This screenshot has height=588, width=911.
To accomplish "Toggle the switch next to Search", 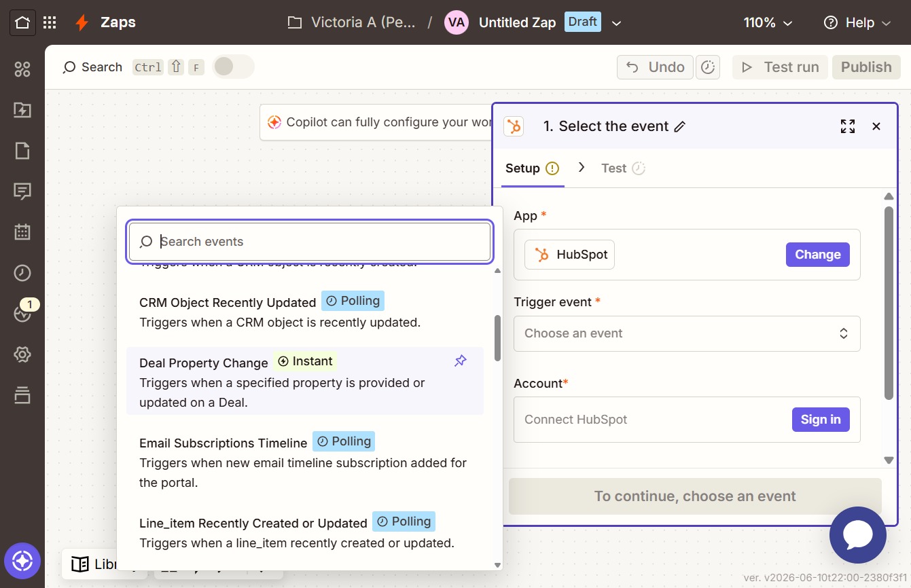I will click(x=233, y=67).
